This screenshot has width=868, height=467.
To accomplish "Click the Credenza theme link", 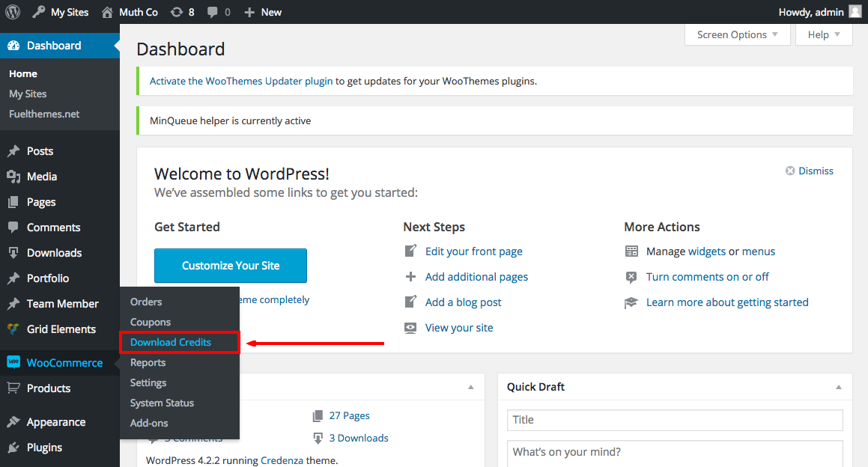I will [282, 460].
